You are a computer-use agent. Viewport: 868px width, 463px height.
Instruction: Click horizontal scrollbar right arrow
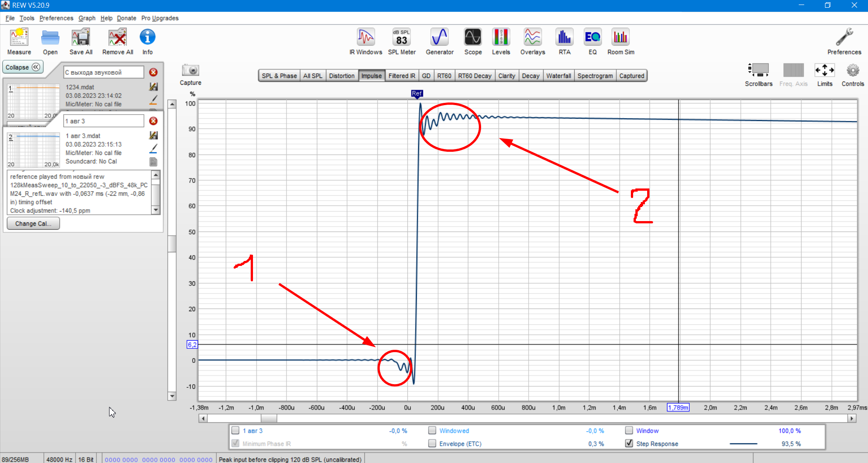(852, 419)
